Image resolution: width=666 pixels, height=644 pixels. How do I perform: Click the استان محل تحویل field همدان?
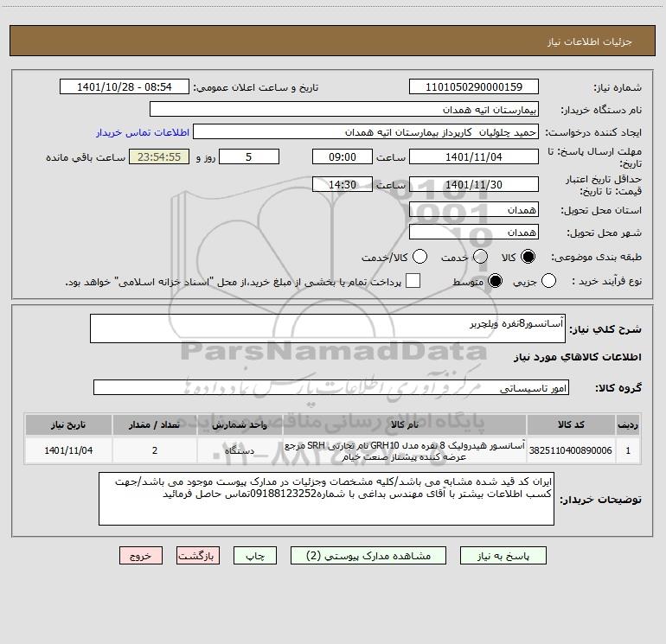pos(474,209)
